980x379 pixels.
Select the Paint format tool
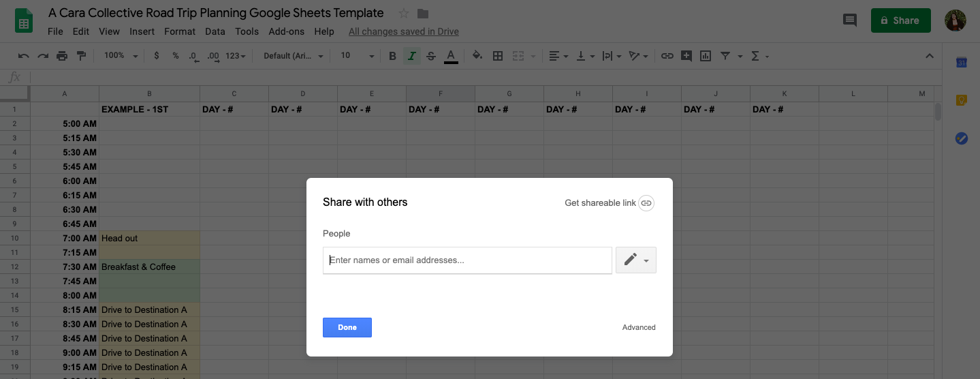(x=82, y=56)
